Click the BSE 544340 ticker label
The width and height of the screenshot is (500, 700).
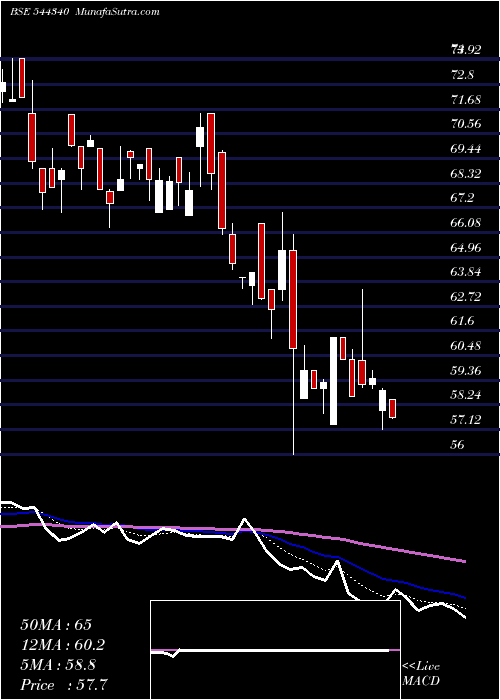[39, 12]
